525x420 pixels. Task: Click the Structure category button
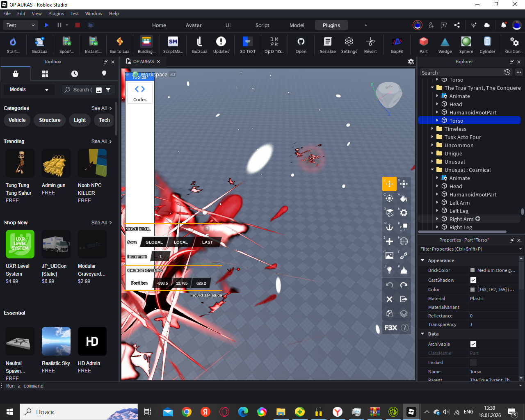[x=50, y=120]
